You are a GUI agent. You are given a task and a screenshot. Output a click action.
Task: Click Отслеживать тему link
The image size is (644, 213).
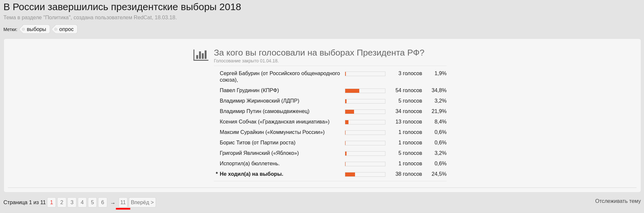click(618, 201)
